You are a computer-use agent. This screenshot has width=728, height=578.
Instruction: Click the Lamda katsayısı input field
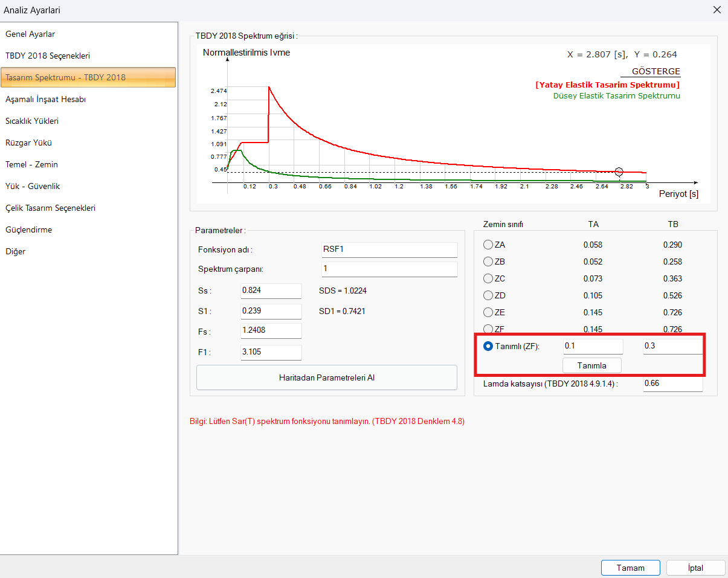point(672,384)
